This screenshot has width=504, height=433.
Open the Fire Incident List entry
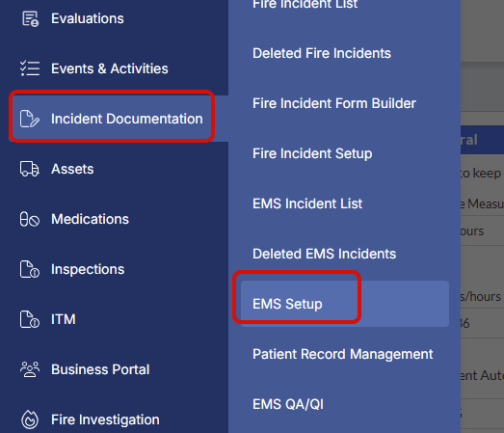point(305,4)
